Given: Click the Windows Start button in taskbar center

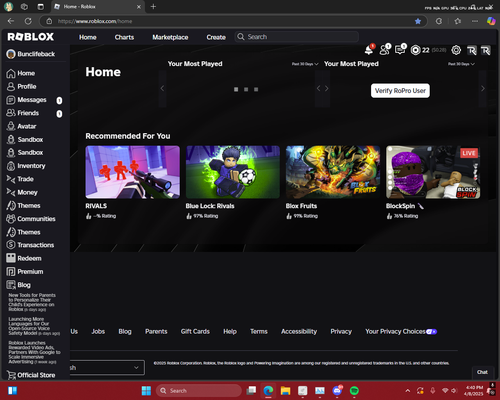Looking at the screenshot, I should pyautogui.click(x=146, y=391).
